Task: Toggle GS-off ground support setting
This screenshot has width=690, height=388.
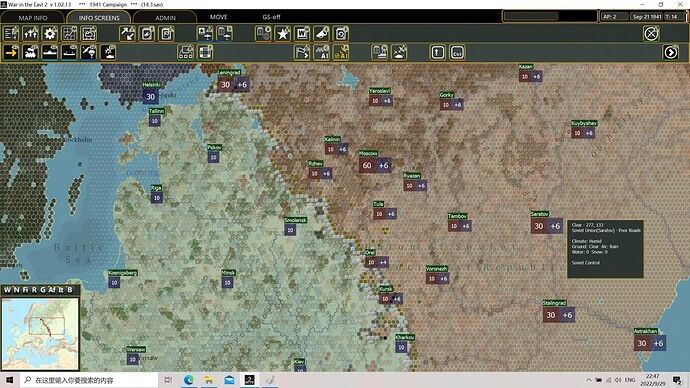Action: point(271,17)
